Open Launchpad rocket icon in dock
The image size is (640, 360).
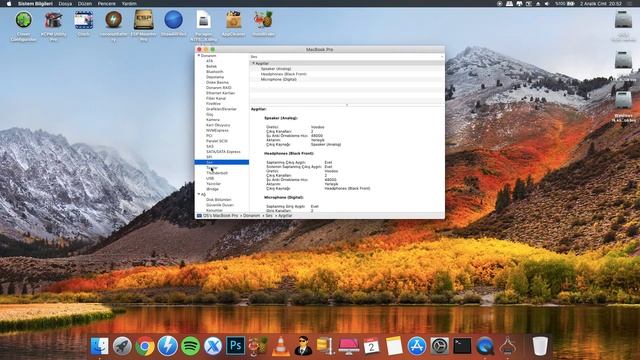122,346
